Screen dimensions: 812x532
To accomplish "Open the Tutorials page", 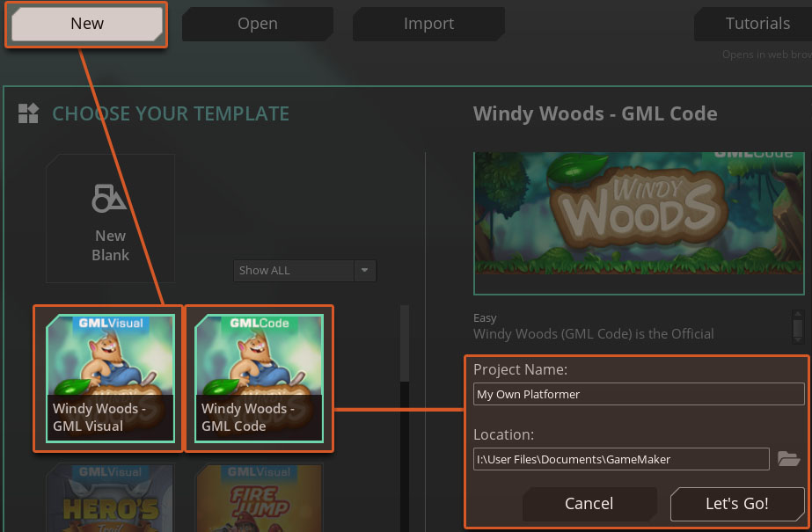I will coord(757,24).
